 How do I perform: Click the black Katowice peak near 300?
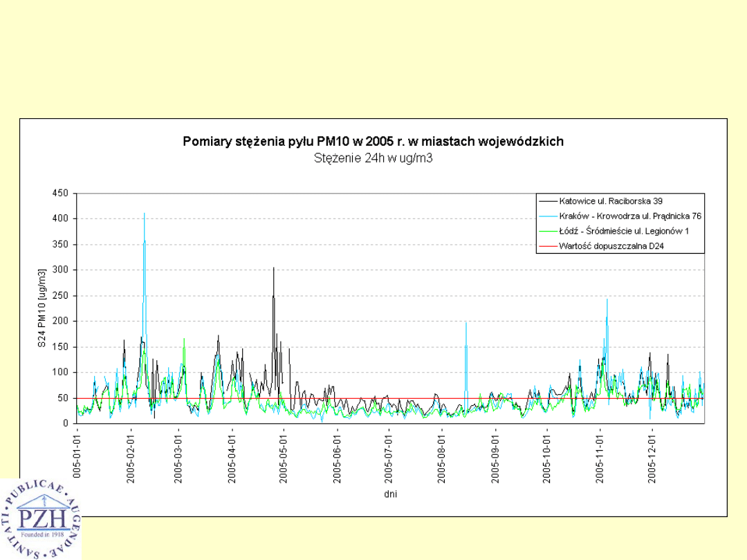273,270
